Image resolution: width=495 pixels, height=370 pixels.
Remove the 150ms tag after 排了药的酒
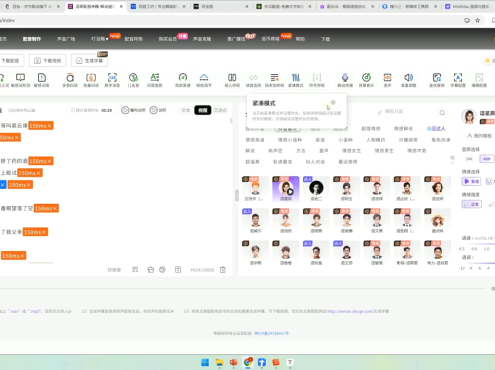[49, 161]
